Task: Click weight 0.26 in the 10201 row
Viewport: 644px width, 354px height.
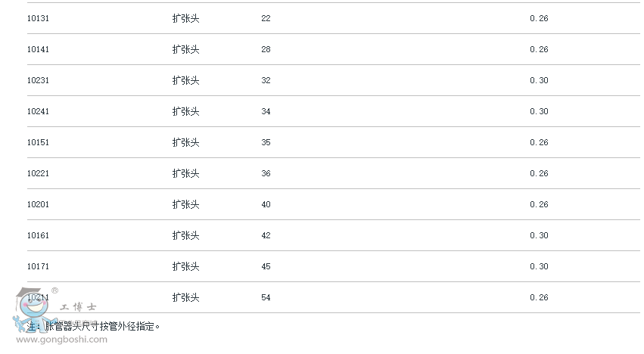Action: coord(539,204)
